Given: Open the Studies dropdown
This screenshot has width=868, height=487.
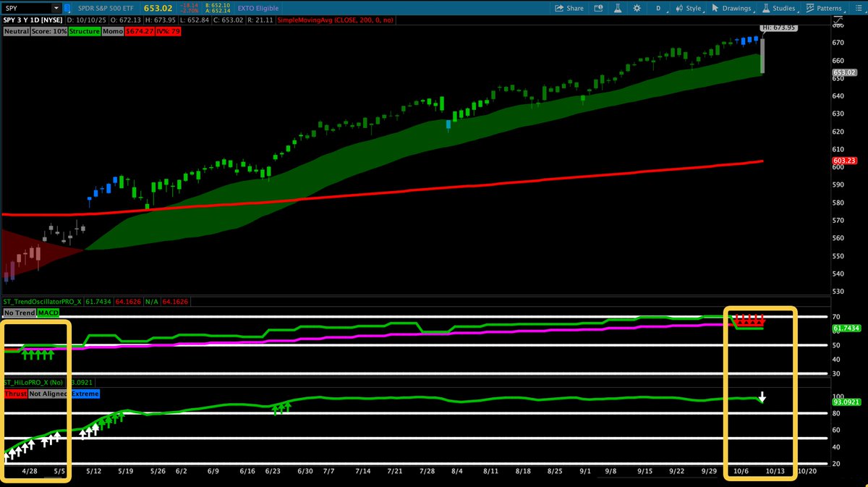Looking at the screenshot, I should point(783,9).
